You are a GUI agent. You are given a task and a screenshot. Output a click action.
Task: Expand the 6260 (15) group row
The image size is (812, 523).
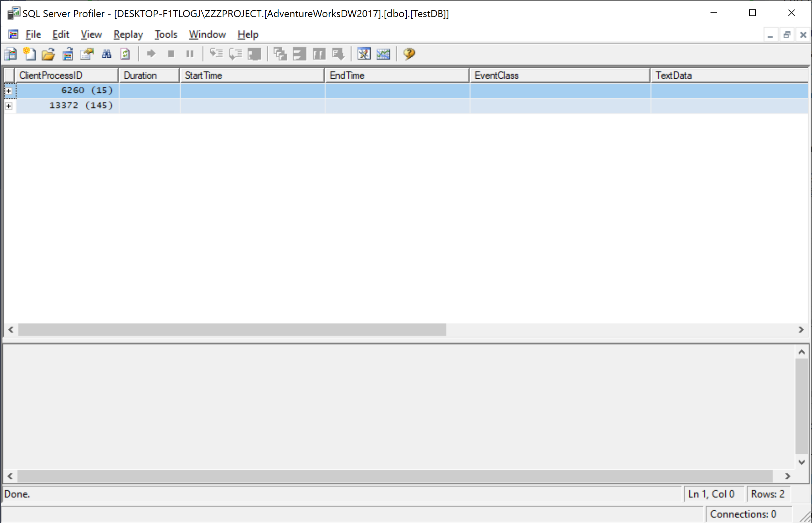click(x=9, y=91)
